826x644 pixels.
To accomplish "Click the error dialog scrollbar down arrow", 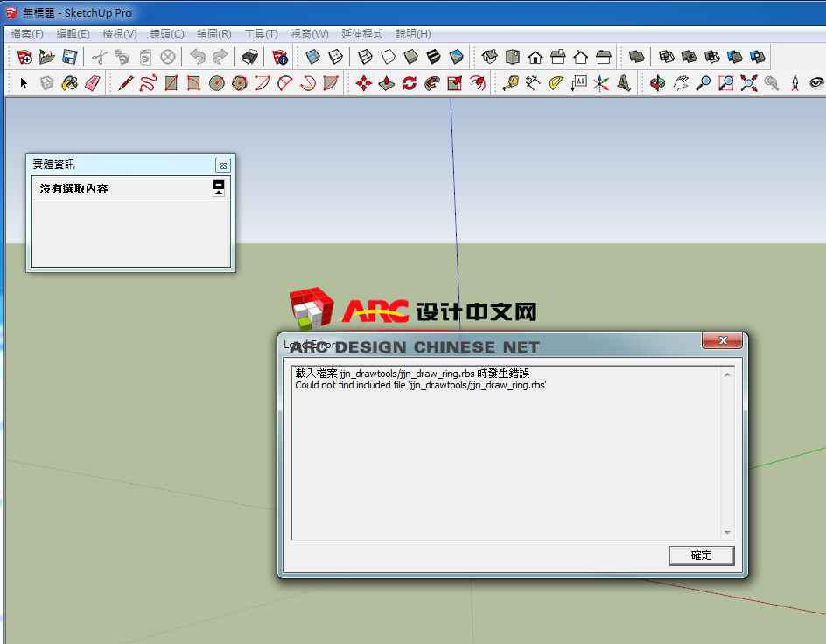I will pos(727,533).
